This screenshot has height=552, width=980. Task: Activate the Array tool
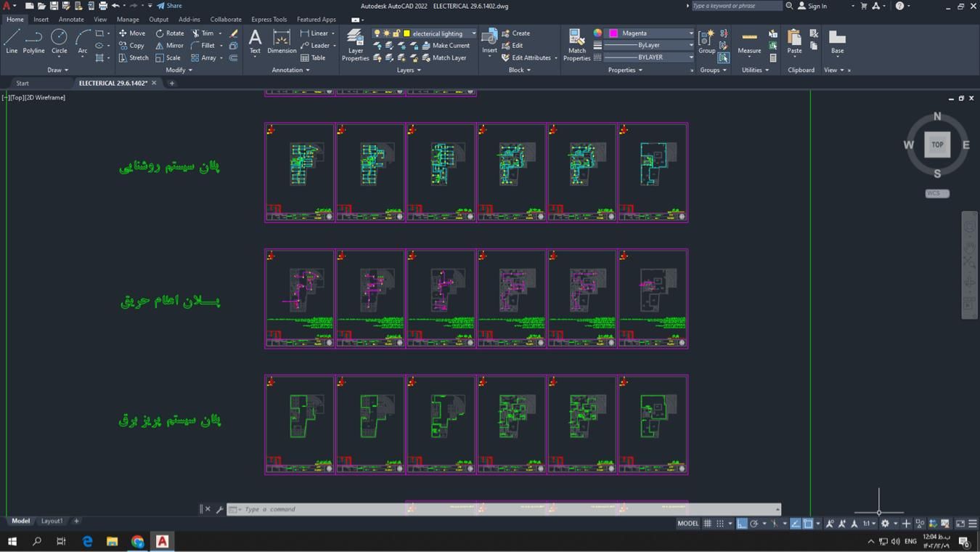203,58
